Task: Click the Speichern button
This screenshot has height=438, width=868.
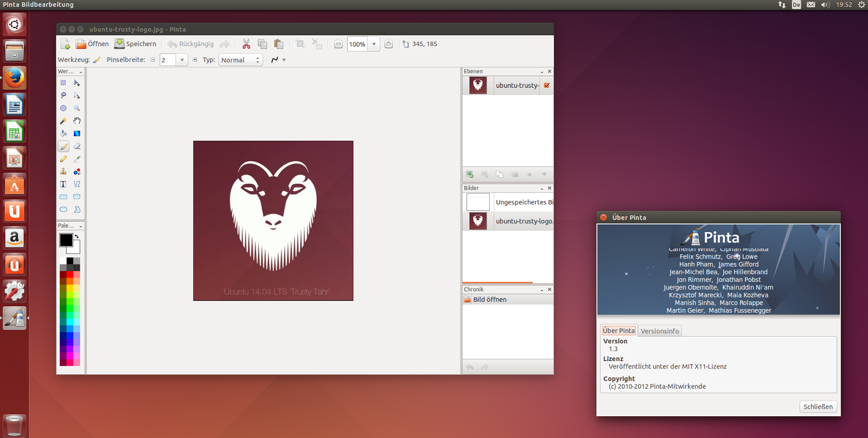Action: coord(135,44)
